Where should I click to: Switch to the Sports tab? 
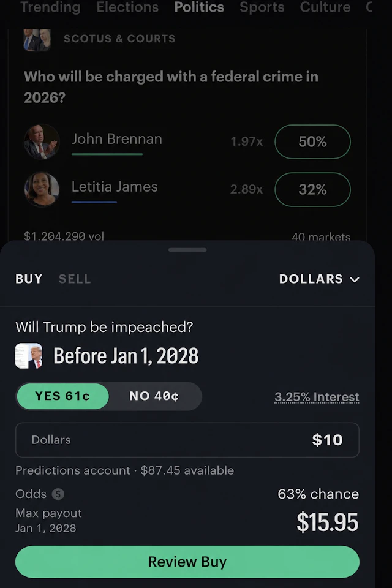point(262,7)
